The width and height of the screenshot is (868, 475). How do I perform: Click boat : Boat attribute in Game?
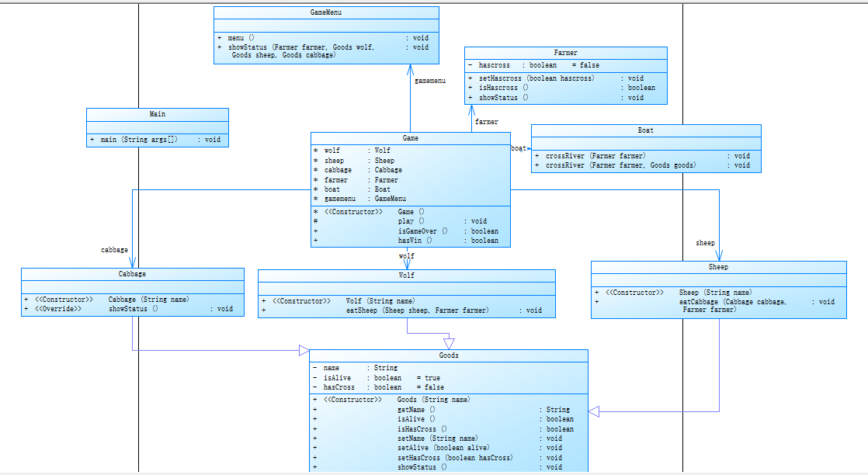(x=352, y=189)
